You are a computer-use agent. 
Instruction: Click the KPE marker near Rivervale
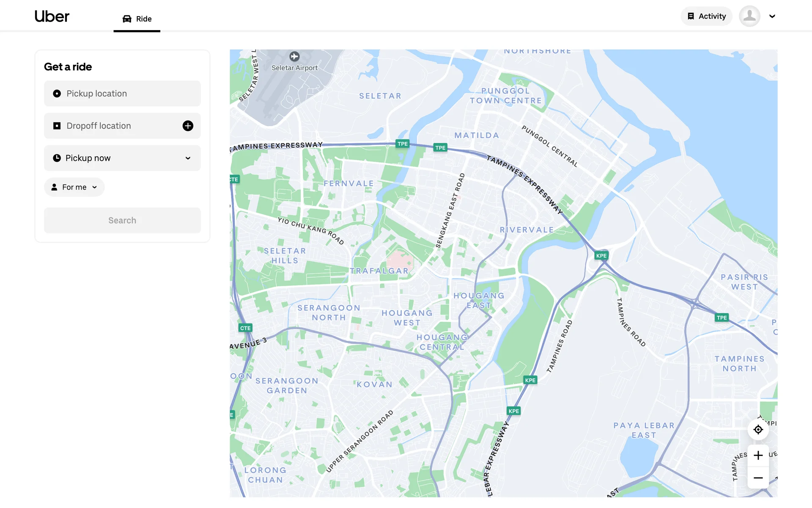coord(601,256)
